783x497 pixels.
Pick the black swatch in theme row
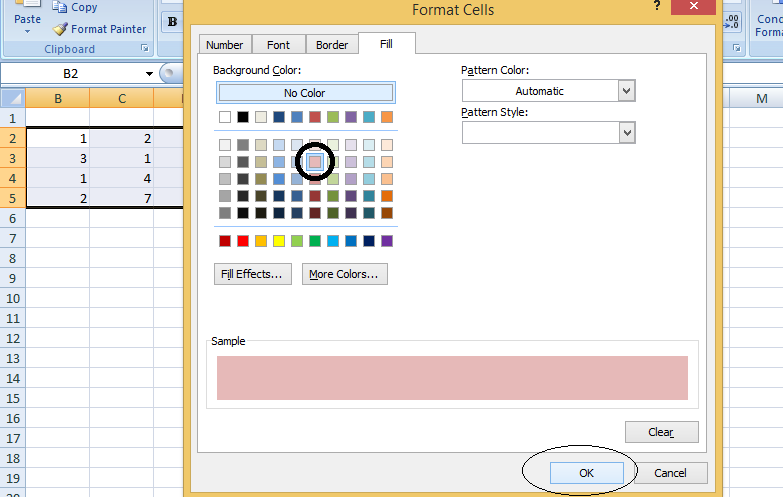(x=243, y=117)
